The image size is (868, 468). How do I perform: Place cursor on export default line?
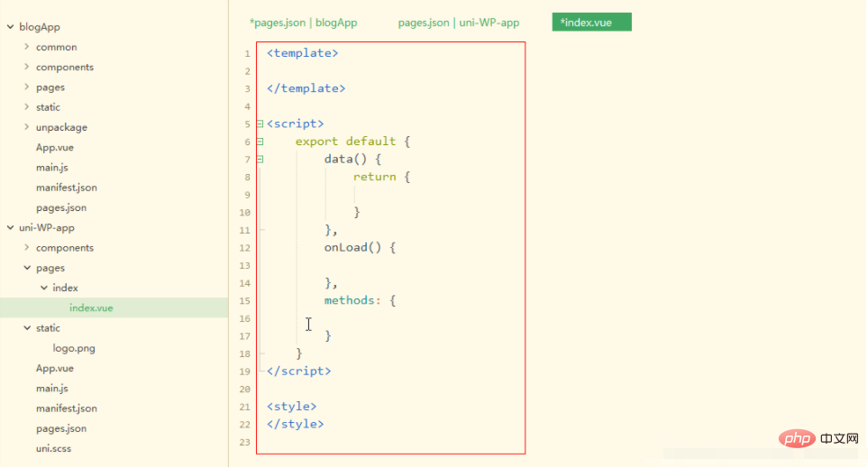tap(352, 142)
